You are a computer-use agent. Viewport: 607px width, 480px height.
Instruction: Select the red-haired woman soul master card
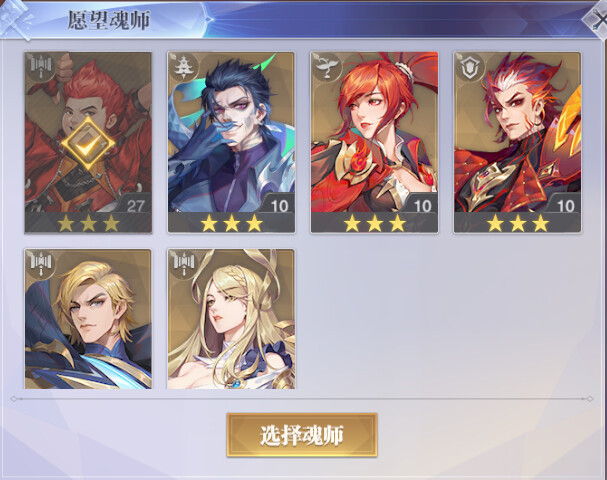coord(374,142)
